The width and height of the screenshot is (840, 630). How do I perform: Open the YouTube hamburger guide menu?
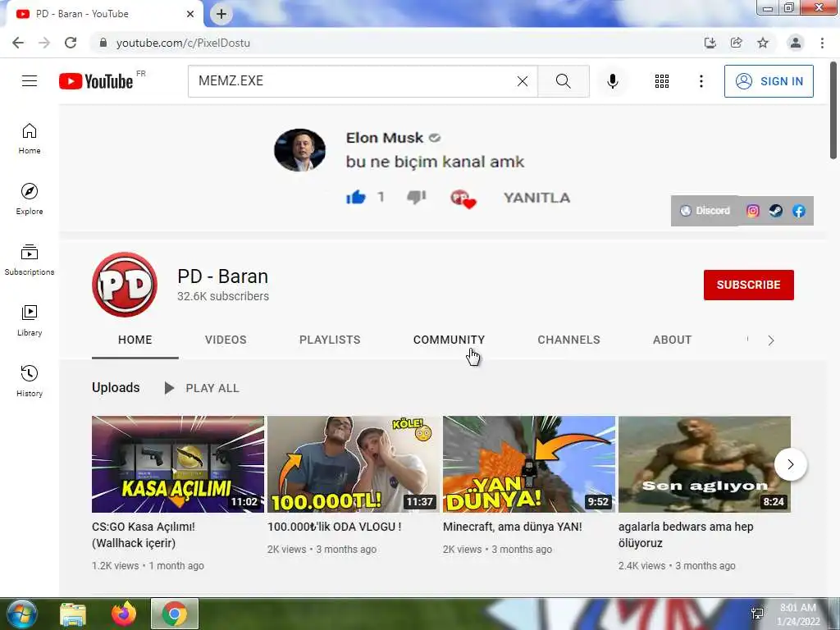(x=30, y=81)
